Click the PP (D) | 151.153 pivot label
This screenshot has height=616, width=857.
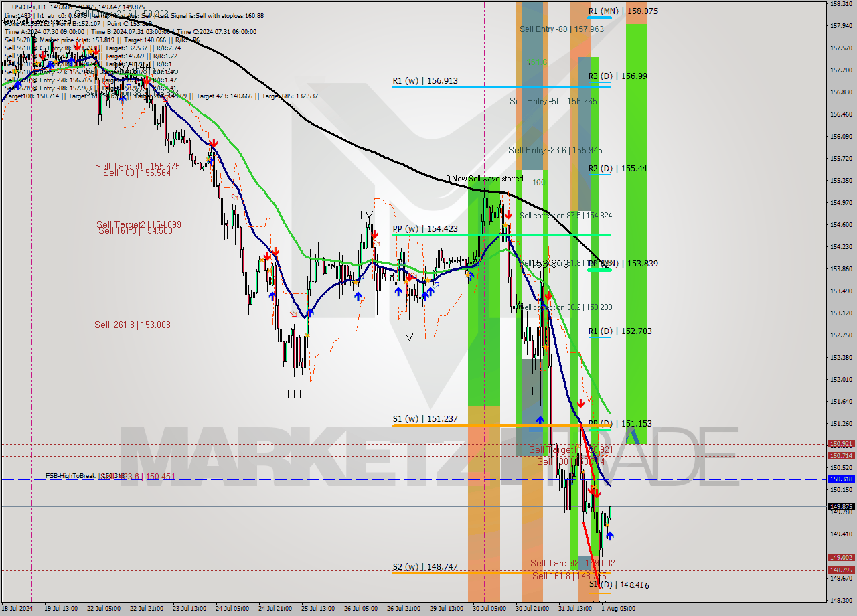point(620,424)
